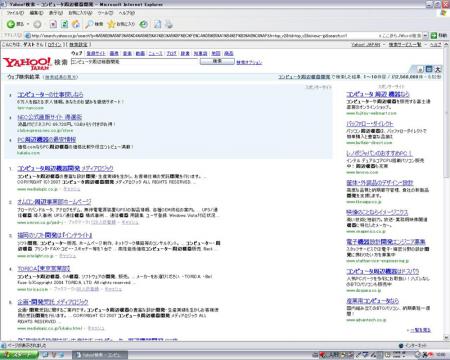
Task: Click the grey Forward arrow button
Action: (37, 24)
